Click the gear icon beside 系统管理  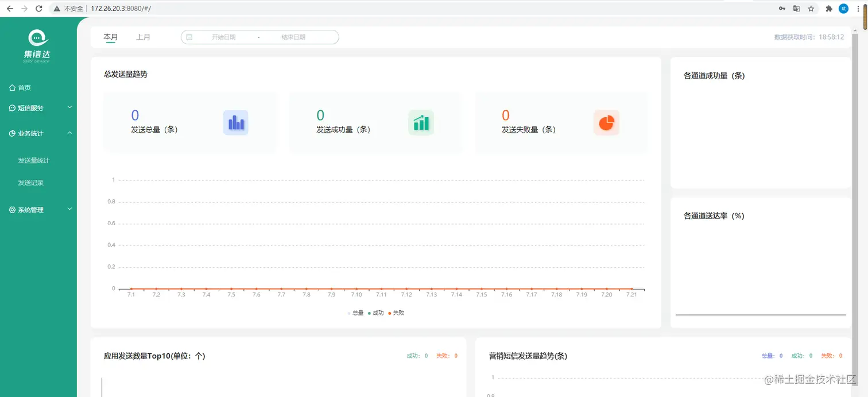coord(13,210)
